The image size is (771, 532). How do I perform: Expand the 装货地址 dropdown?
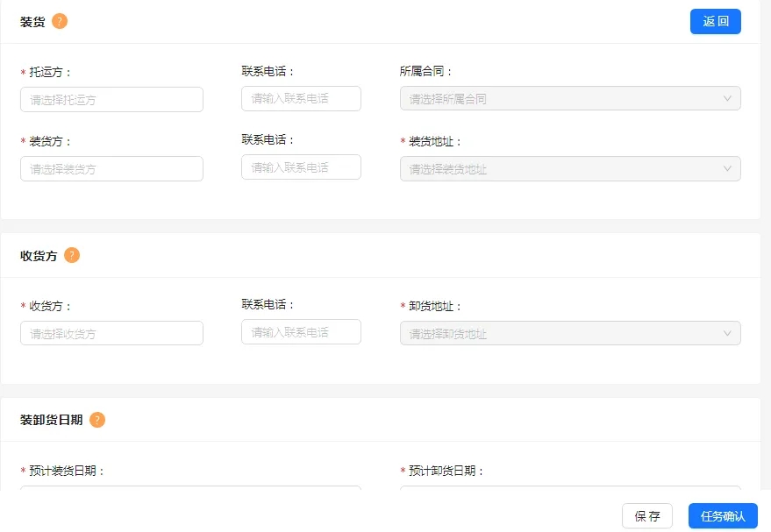point(569,168)
